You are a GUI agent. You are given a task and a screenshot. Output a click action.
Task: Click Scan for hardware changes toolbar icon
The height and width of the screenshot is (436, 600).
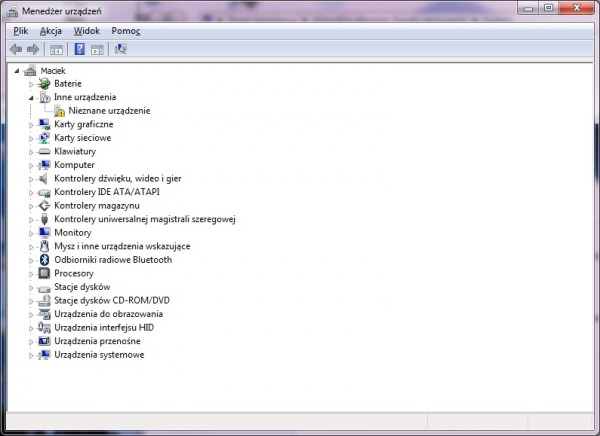121,49
